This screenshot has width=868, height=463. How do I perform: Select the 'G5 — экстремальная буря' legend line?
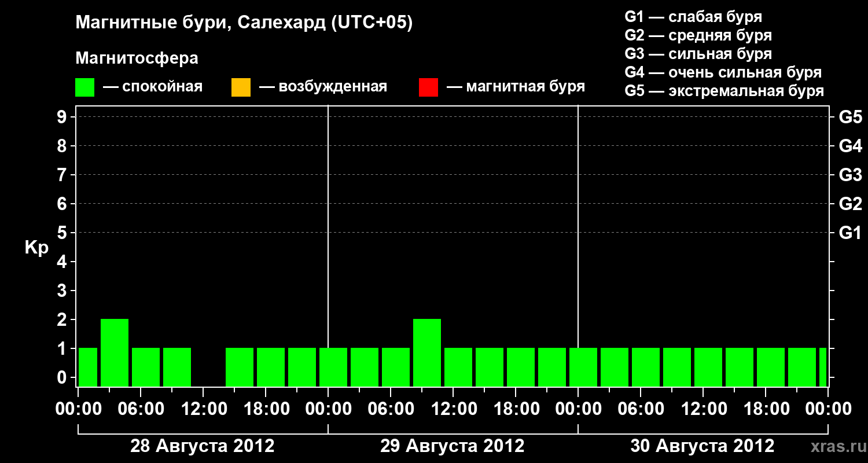[724, 91]
